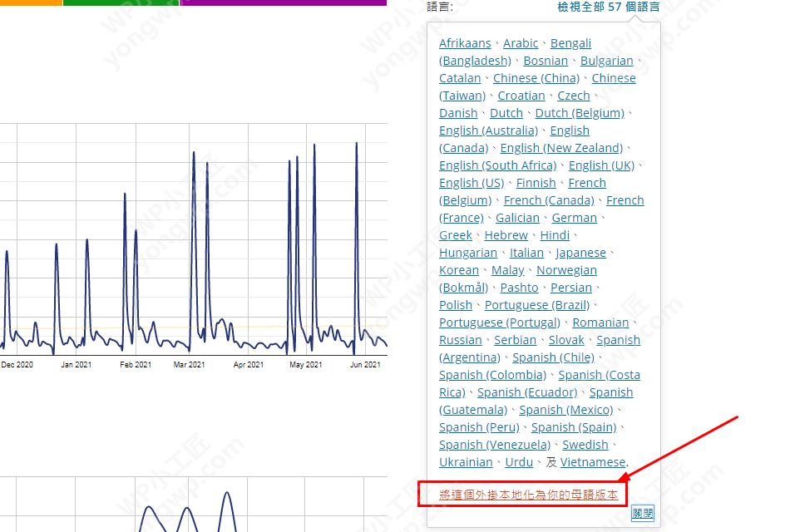Open the German language link
795x532 pixels.
575,218
